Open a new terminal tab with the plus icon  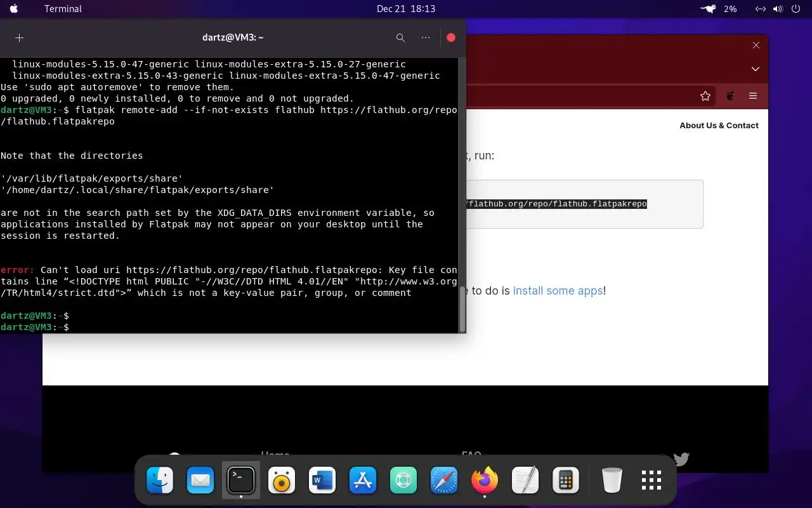tap(19, 37)
